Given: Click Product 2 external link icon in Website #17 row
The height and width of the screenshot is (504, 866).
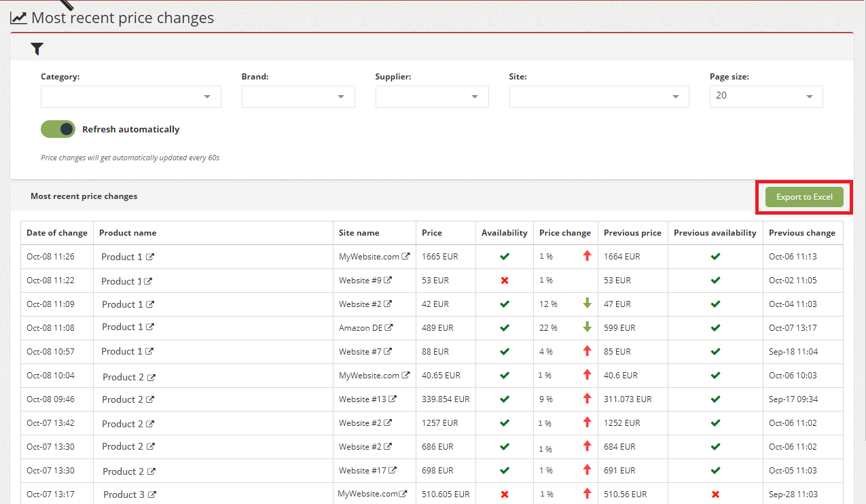Looking at the screenshot, I should [x=151, y=471].
